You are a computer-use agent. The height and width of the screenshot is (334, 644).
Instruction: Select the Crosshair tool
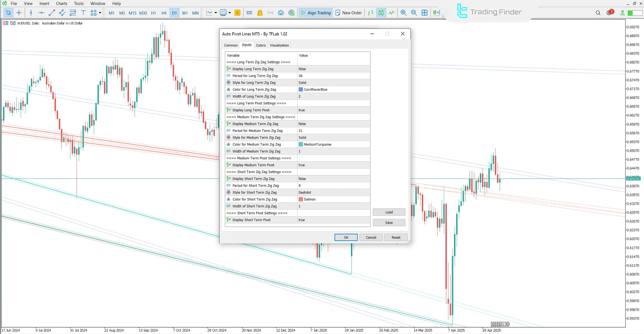(x=19, y=13)
